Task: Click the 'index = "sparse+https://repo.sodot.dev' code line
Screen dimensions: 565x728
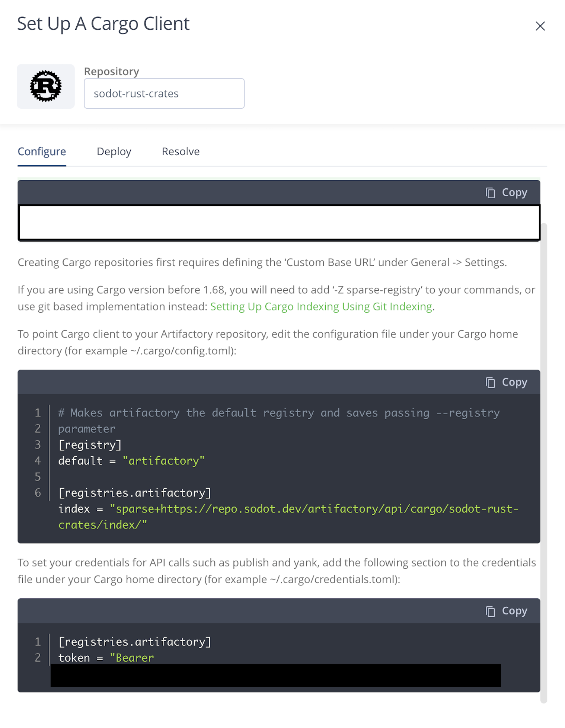Action: point(288,517)
